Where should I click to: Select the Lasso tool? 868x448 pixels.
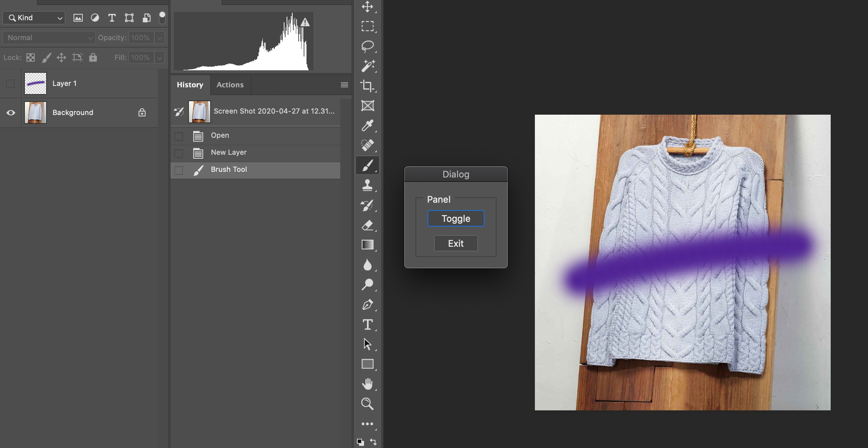click(x=367, y=46)
